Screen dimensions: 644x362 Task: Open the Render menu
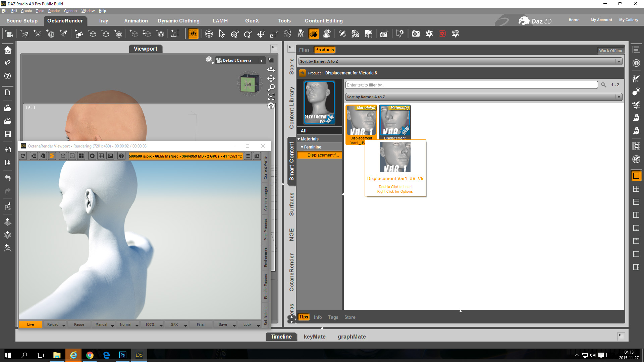tap(54, 11)
